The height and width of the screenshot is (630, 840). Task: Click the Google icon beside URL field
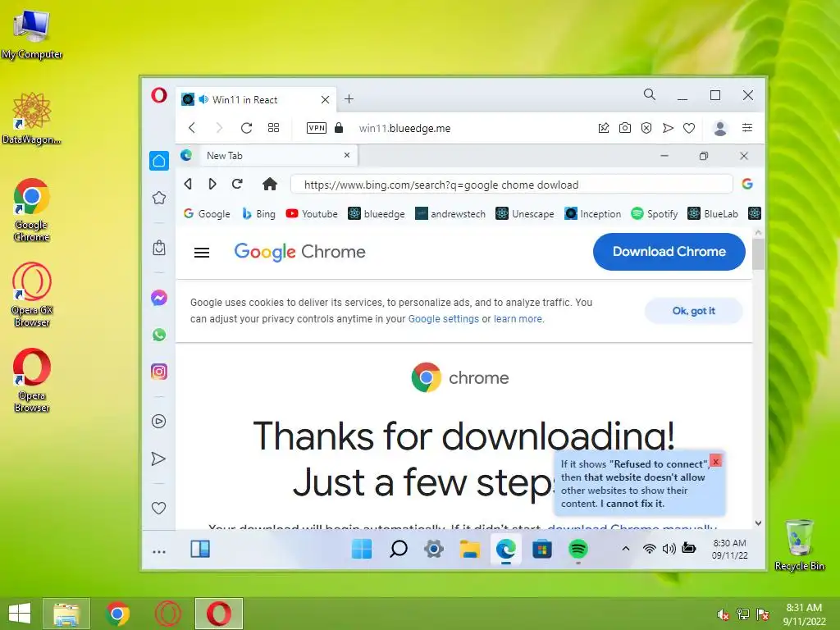click(747, 185)
